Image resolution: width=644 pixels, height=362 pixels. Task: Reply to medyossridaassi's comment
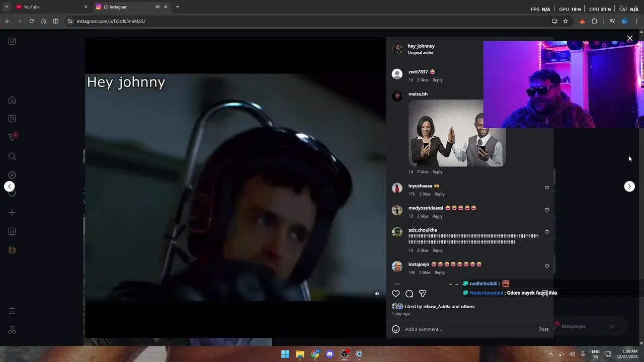click(x=438, y=216)
